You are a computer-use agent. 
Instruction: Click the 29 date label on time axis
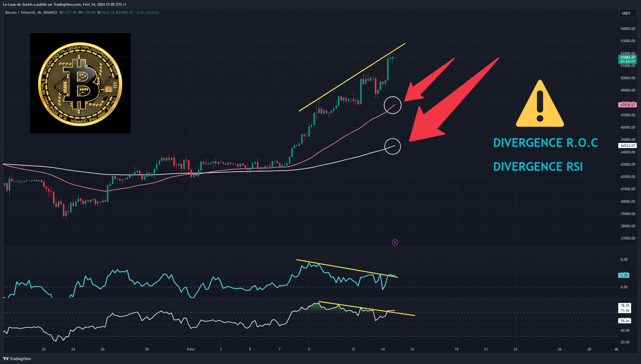pos(147,349)
